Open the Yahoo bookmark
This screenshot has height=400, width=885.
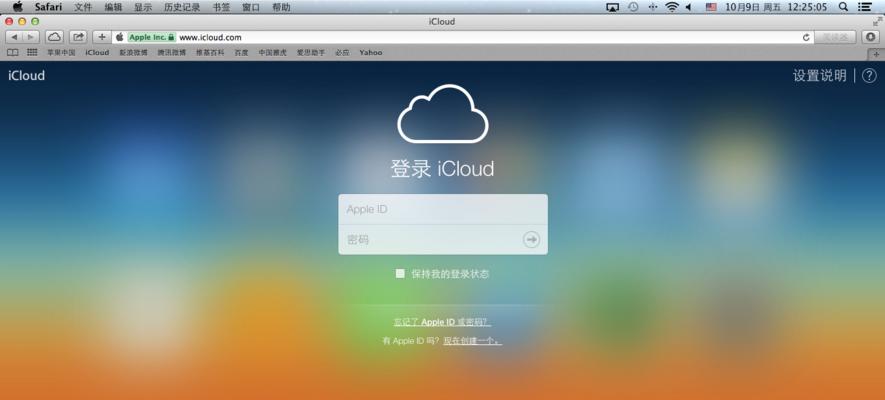[371, 52]
